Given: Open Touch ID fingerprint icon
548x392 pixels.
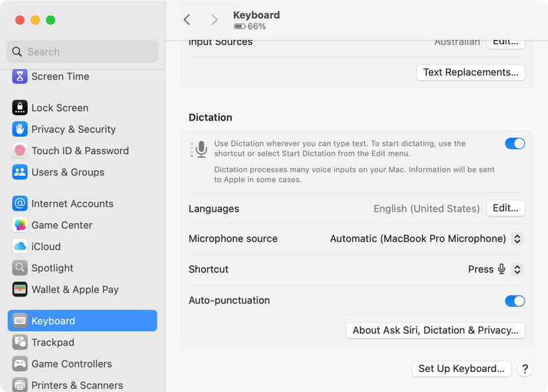Looking at the screenshot, I should [20, 151].
